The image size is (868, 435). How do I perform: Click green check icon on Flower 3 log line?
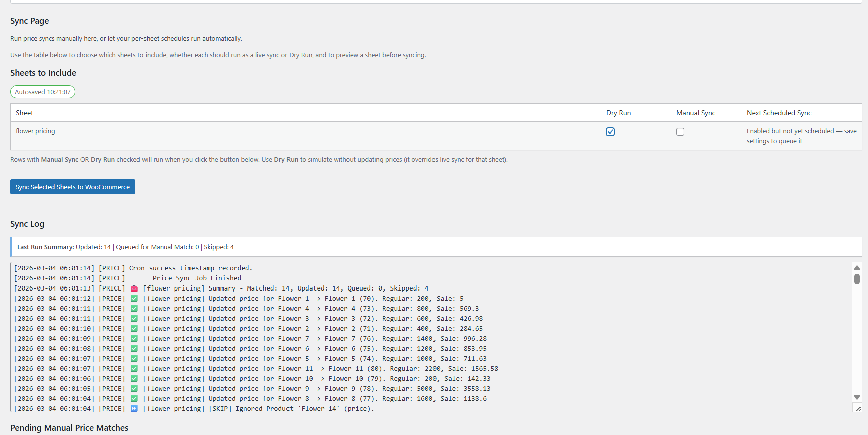click(x=134, y=318)
